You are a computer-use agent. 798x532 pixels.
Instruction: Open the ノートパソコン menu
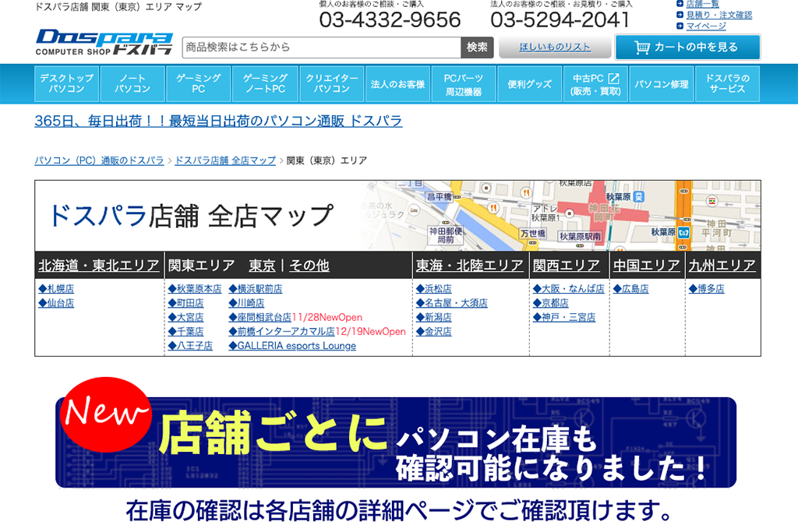[132, 84]
